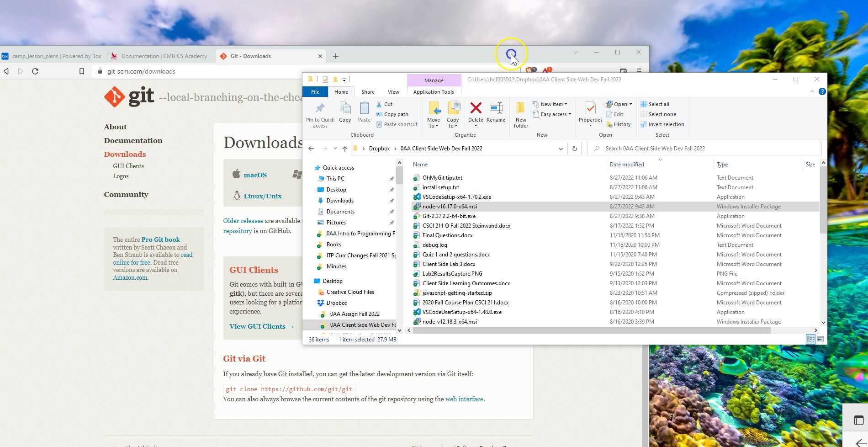The width and height of the screenshot is (868, 447).
Task: Switch to large icons view toggle
Action: pyautogui.click(x=820, y=339)
